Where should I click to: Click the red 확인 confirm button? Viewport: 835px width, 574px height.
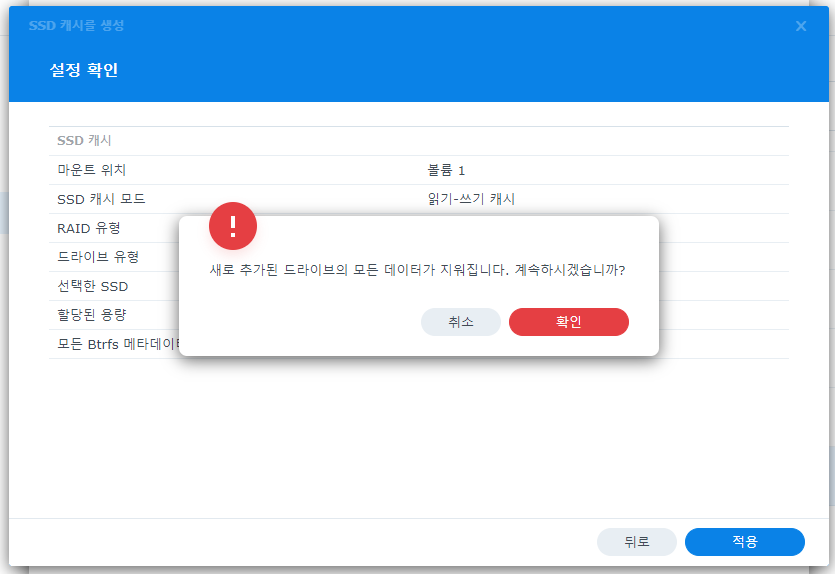pos(568,322)
